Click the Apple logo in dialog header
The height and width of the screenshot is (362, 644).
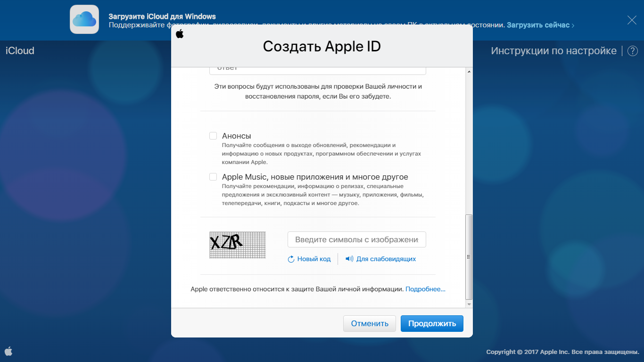tap(180, 33)
